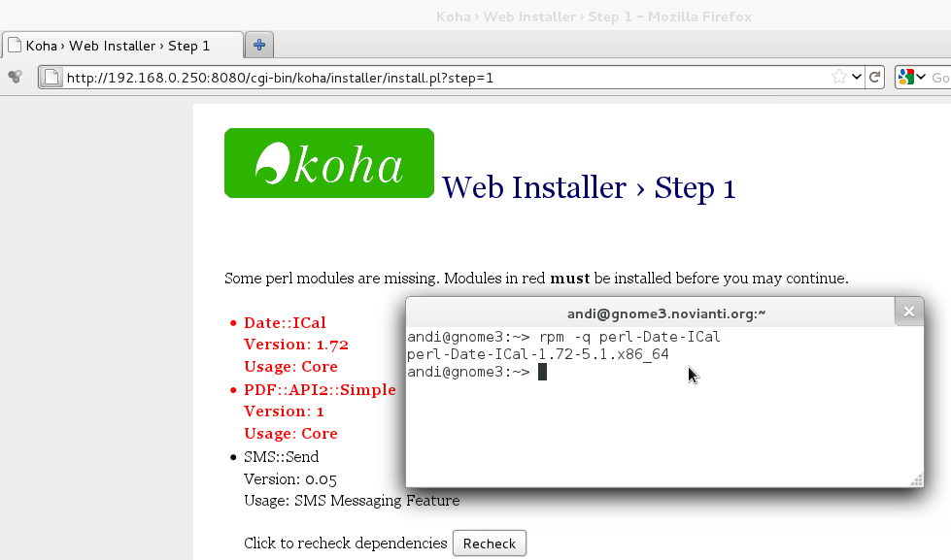Select the perl-Date-ICal-1.72-5.1.x86_64 output line

pyautogui.click(x=538, y=354)
